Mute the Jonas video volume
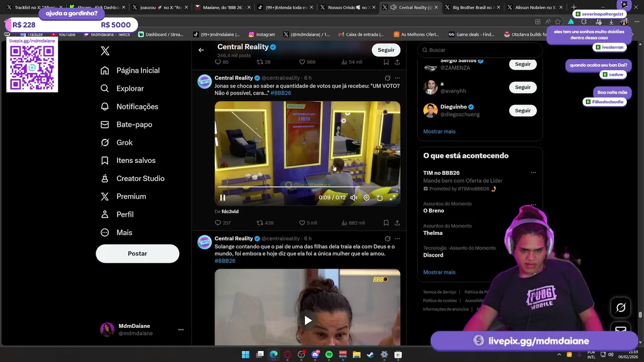Image resolution: width=644 pixels, height=362 pixels. click(x=354, y=198)
